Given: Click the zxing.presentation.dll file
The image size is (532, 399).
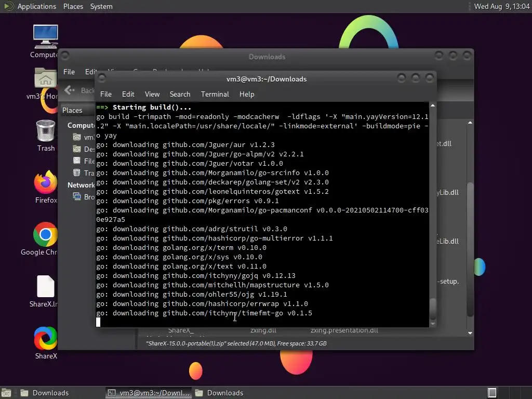Looking at the screenshot, I should coord(344,330).
